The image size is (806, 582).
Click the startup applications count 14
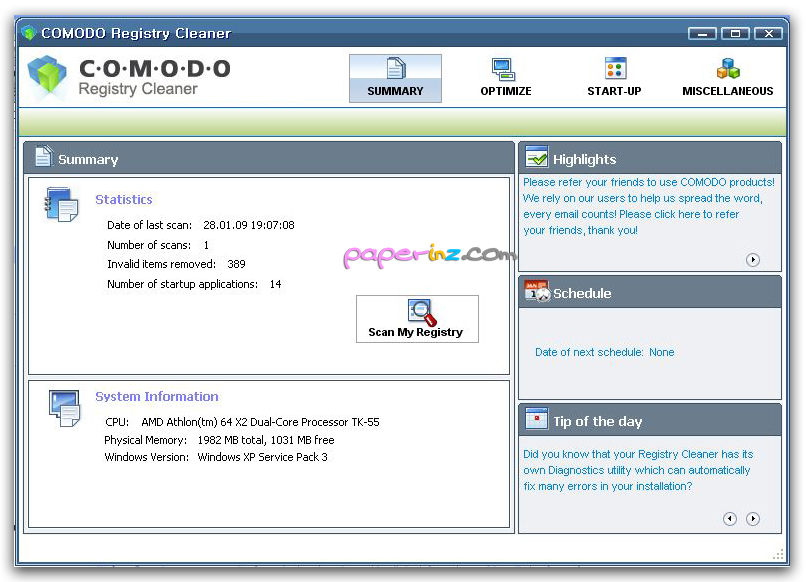(x=276, y=284)
